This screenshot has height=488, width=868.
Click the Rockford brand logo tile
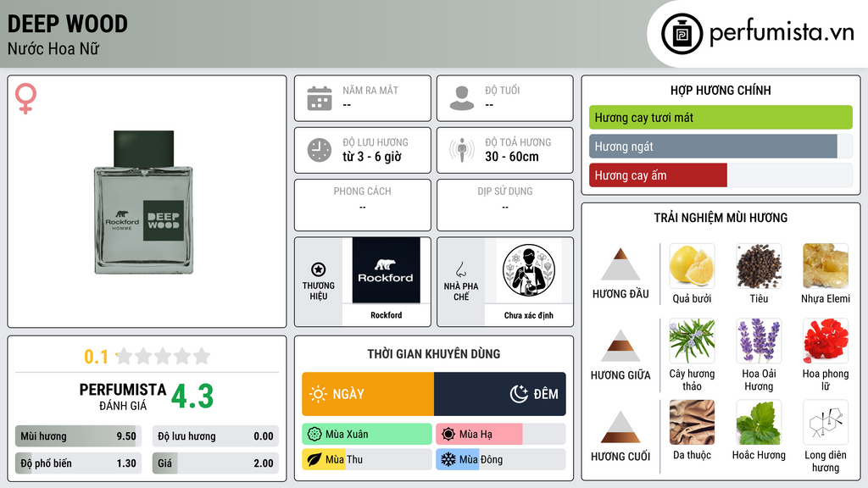tap(386, 270)
